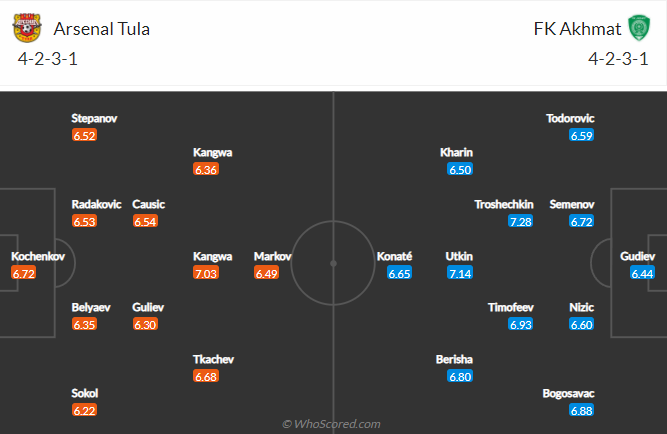This screenshot has width=667, height=434.
Task: Click Berisha's 6.80 rating badge
Action: pos(461,377)
